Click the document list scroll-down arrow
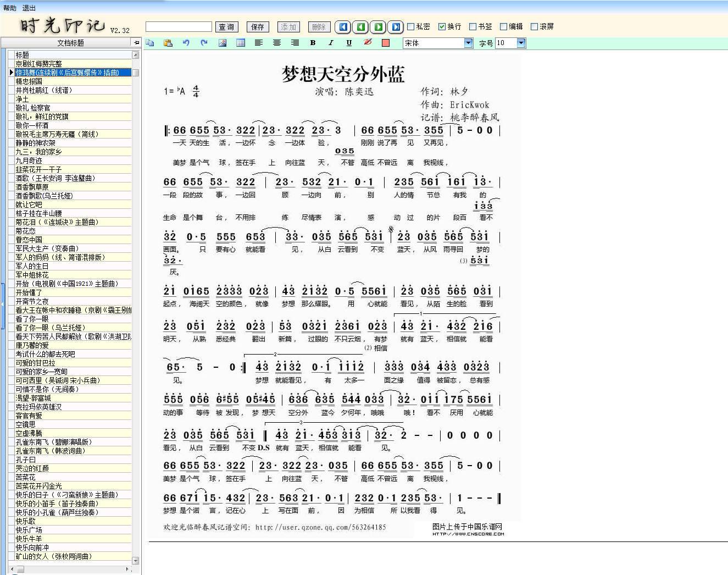 coord(136,560)
